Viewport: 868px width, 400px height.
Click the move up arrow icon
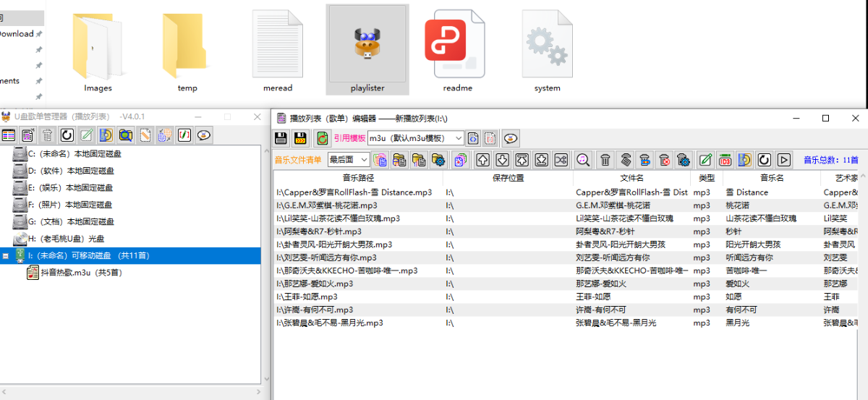tap(483, 159)
